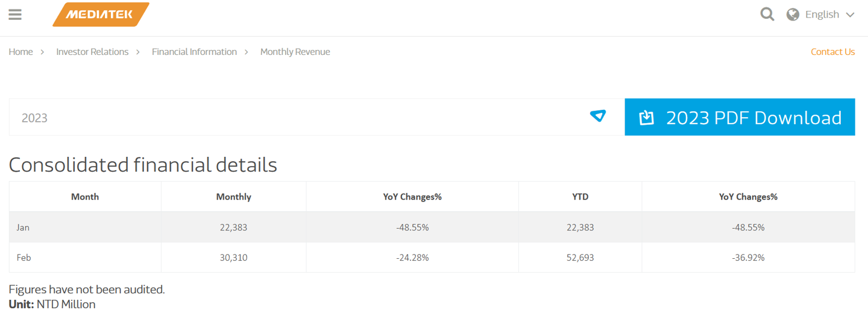Click the blue triangle year selector arrow
868x327 pixels.
pos(598,116)
